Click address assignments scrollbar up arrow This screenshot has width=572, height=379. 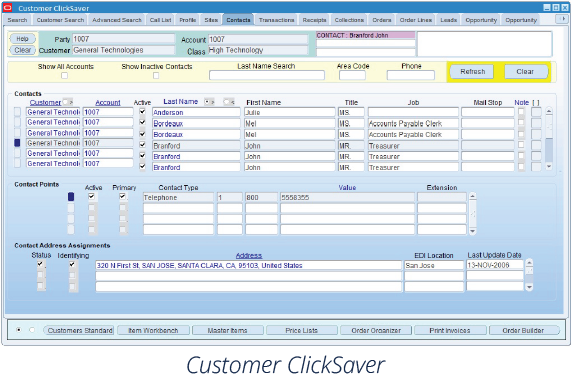pos(529,263)
